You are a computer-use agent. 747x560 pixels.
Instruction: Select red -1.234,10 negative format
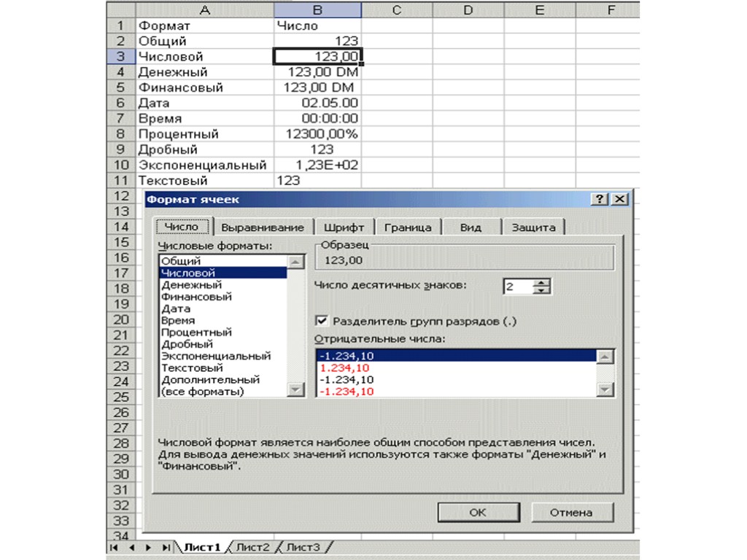click(x=457, y=392)
